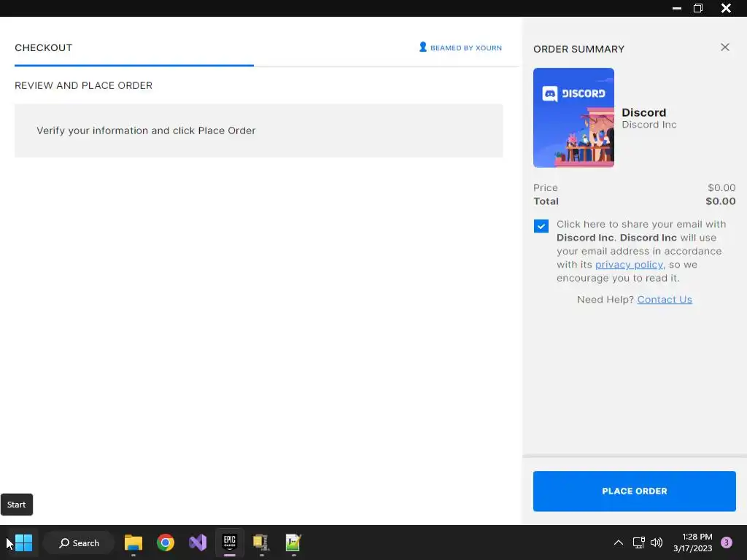Restore down the checkout window
747x560 pixels.
pos(698,8)
